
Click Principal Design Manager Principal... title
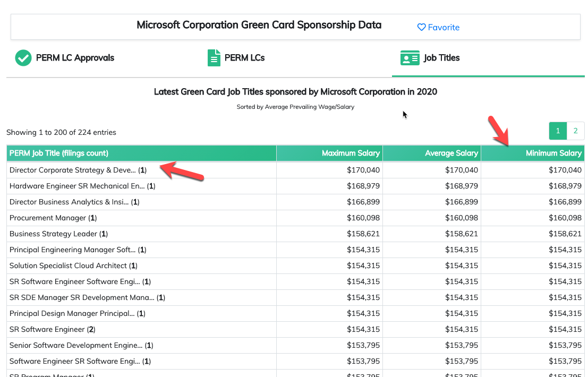tap(77, 313)
